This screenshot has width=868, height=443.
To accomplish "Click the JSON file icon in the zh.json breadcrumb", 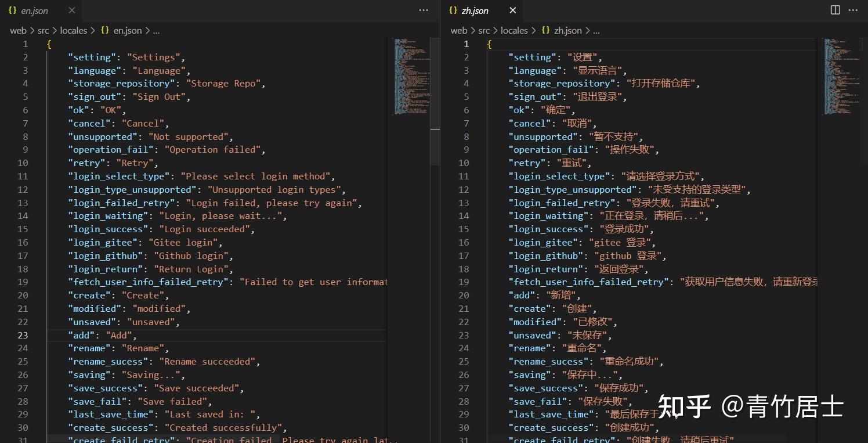I will [x=545, y=30].
